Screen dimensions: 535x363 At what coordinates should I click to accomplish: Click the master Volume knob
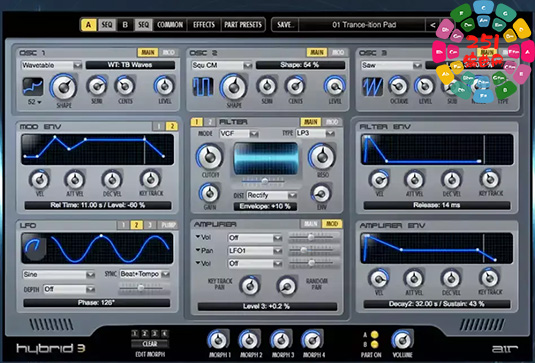pyautogui.click(x=403, y=340)
